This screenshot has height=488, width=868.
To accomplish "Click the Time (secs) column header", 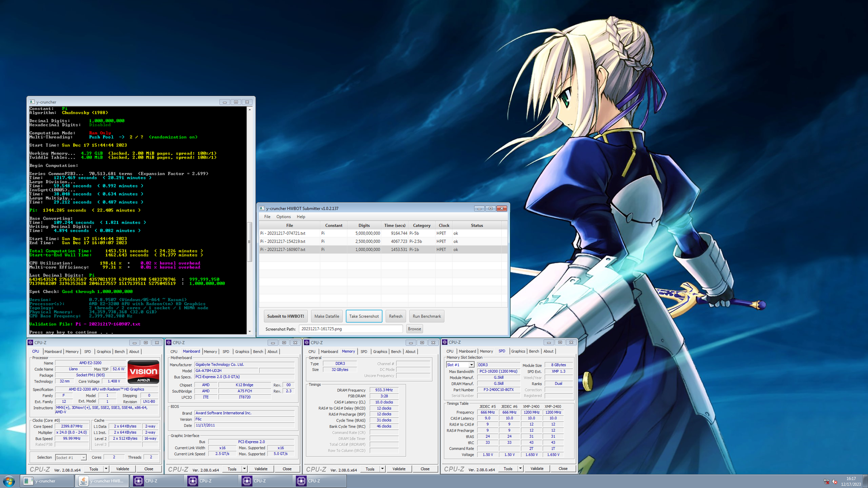I will coord(395,225).
